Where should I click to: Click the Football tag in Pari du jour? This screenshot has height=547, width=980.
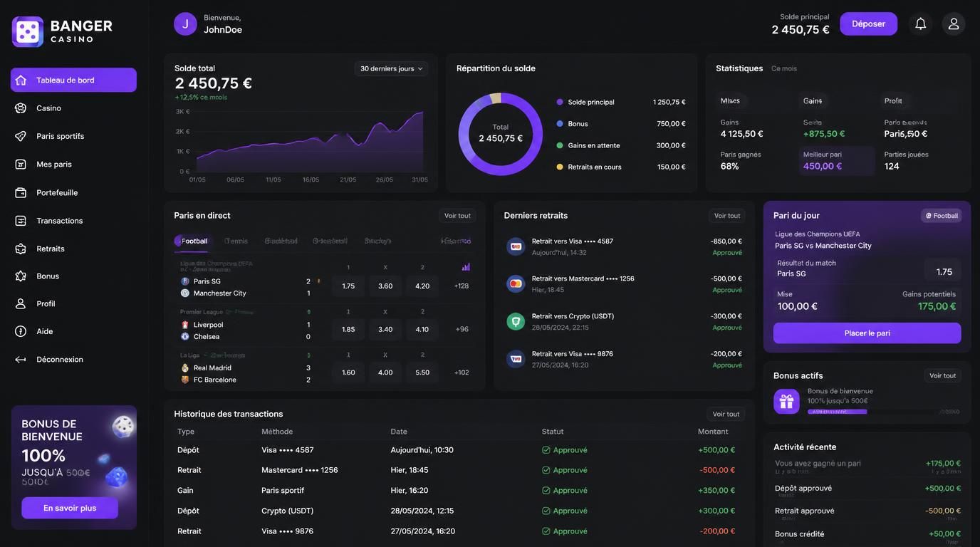941,216
